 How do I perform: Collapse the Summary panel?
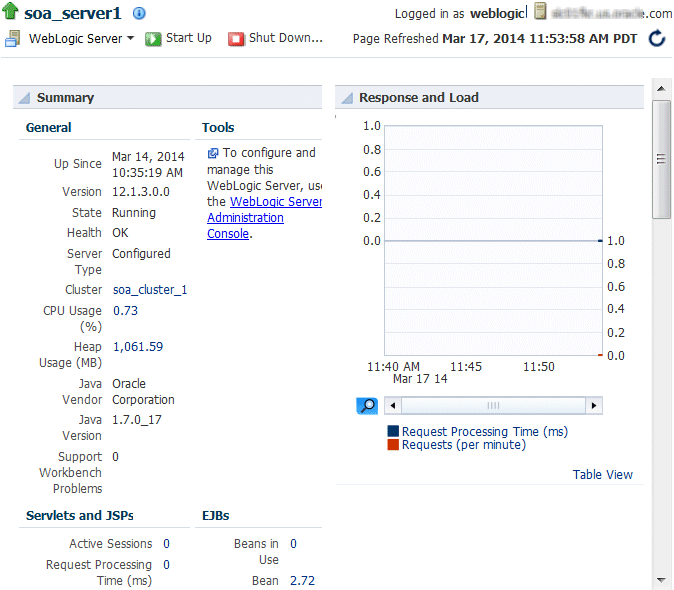(24, 98)
